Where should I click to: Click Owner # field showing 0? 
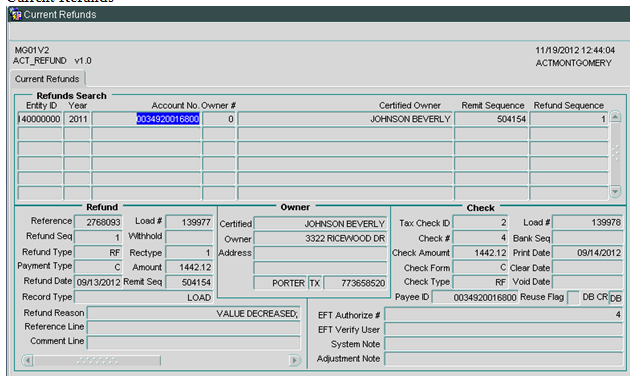(x=219, y=119)
